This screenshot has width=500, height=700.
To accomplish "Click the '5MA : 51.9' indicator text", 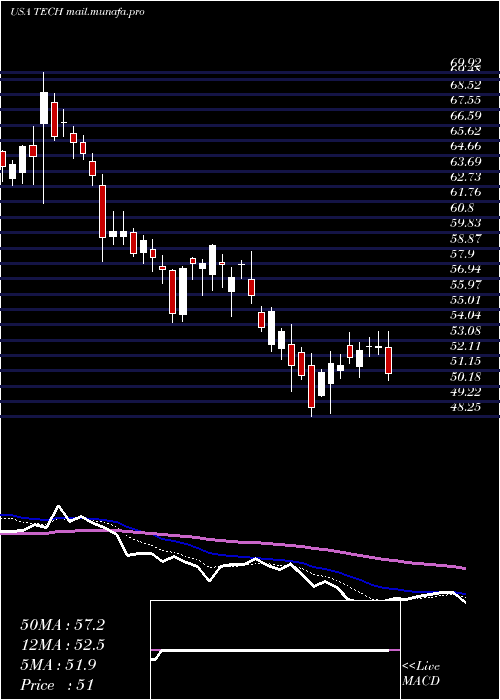I will [58, 665].
